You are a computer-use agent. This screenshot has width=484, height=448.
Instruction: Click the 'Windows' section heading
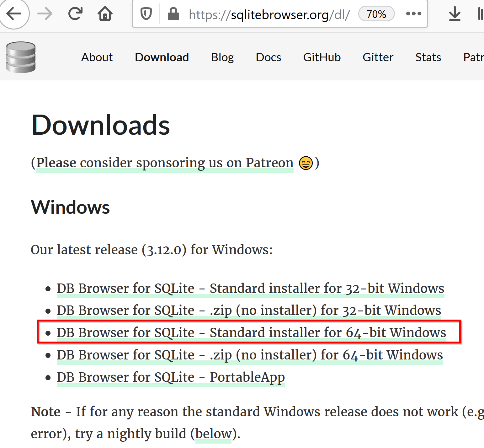[71, 207]
